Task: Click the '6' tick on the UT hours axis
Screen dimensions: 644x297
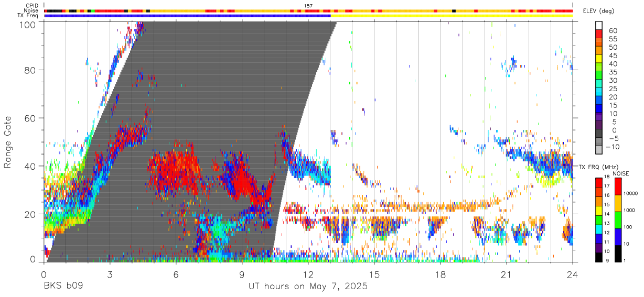Action: (176, 274)
